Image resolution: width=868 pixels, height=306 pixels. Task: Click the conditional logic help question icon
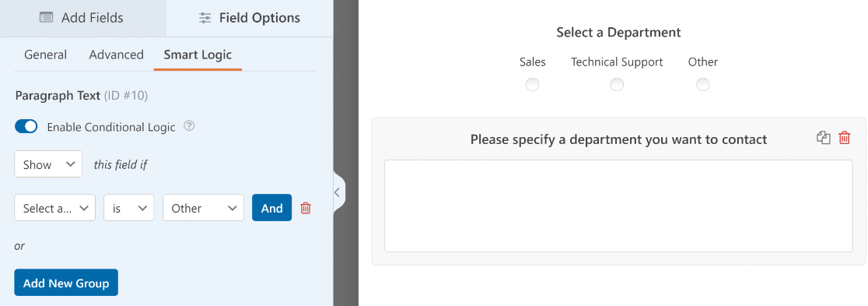(x=189, y=126)
